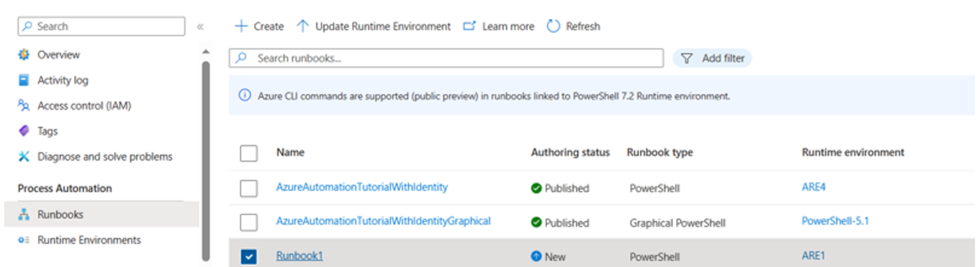980x267 pixels.
Task: Open the Add filter button
Action: (712, 58)
